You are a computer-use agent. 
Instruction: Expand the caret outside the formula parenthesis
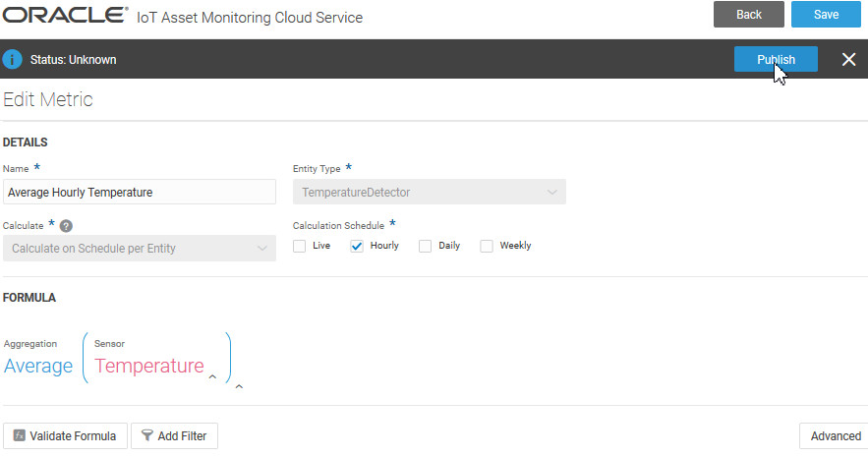(x=239, y=386)
